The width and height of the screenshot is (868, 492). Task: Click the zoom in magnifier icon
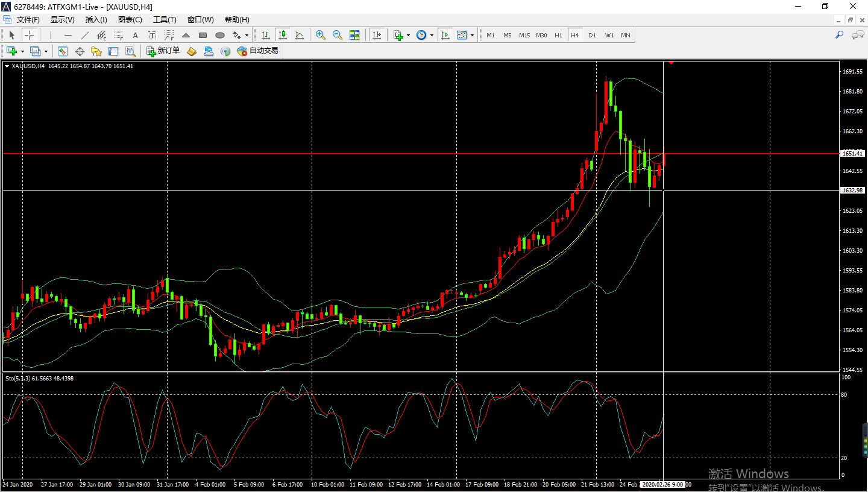click(x=321, y=35)
